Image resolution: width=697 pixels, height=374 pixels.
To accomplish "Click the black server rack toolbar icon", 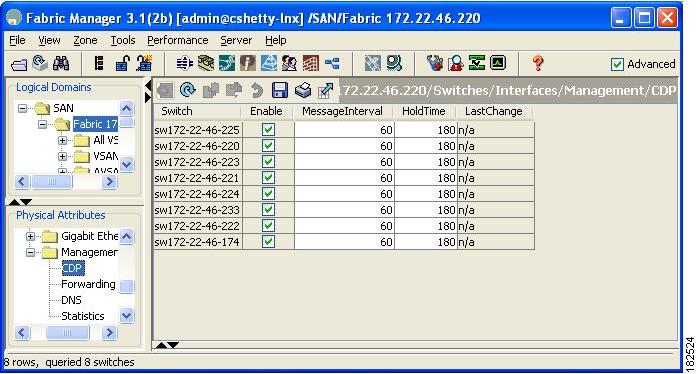I will 99,64.
